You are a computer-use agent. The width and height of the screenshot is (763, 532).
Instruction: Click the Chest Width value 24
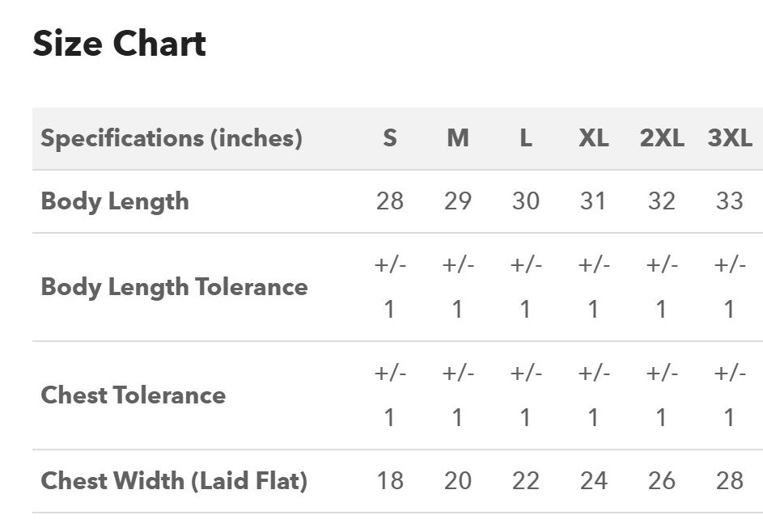(x=594, y=481)
